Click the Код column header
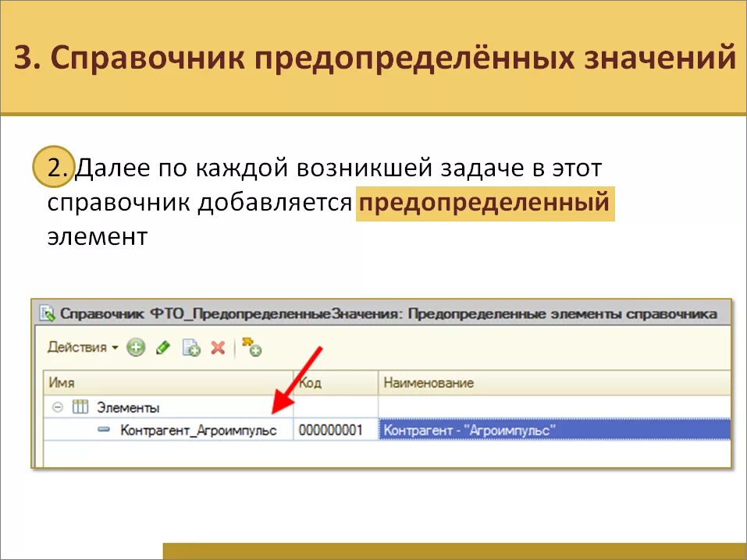Image resolution: width=747 pixels, height=560 pixels. 336,383
